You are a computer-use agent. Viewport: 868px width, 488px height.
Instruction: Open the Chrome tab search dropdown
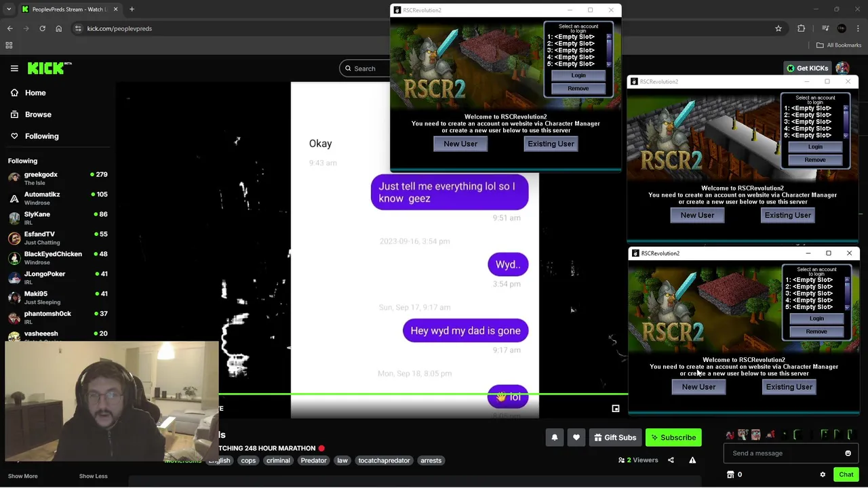pyautogui.click(x=9, y=9)
